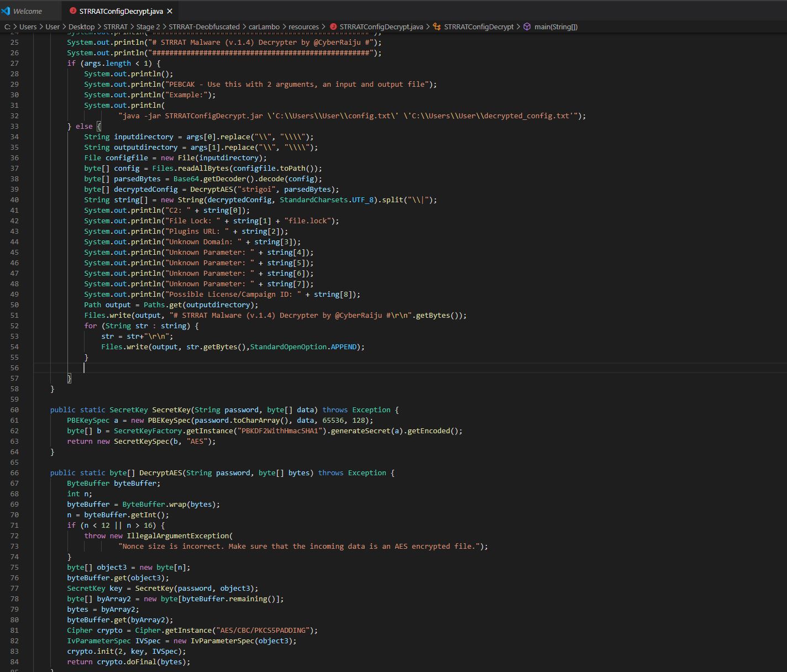The image size is (787, 672).
Task: Click the 'STRRATConfigDecrypt' class breadcrumb label
Action: click(x=479, y=27)
